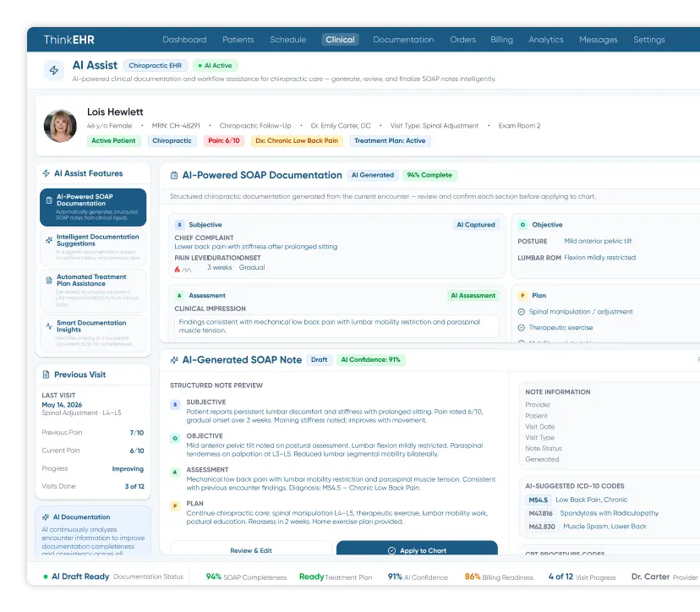The height and width of the screenshot is (612, 700).
Task: Click the 4 of 12 Visit Progress status
Action: point(582,576)
